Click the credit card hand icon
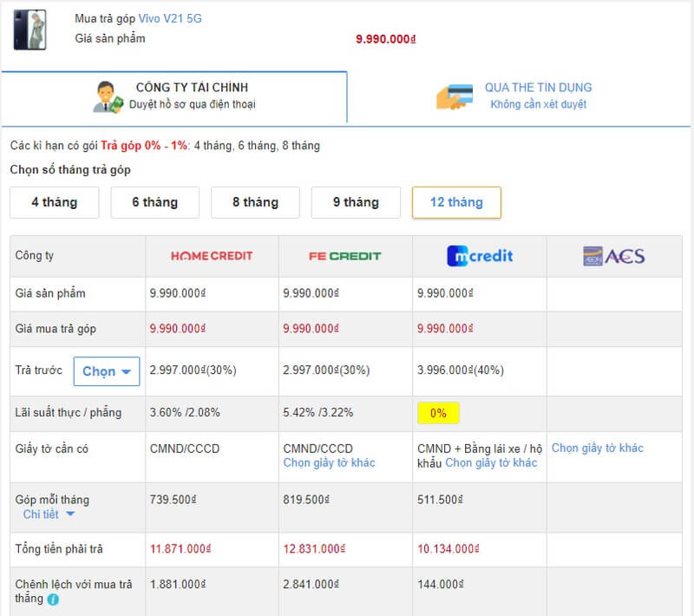 point(454,96)
